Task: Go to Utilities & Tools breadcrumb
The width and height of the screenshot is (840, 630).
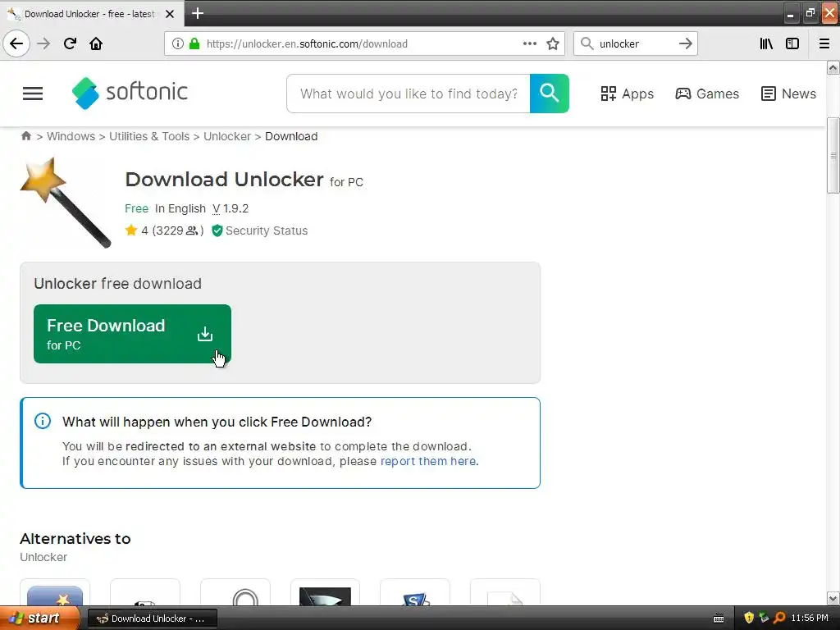Action: (149, 136)
